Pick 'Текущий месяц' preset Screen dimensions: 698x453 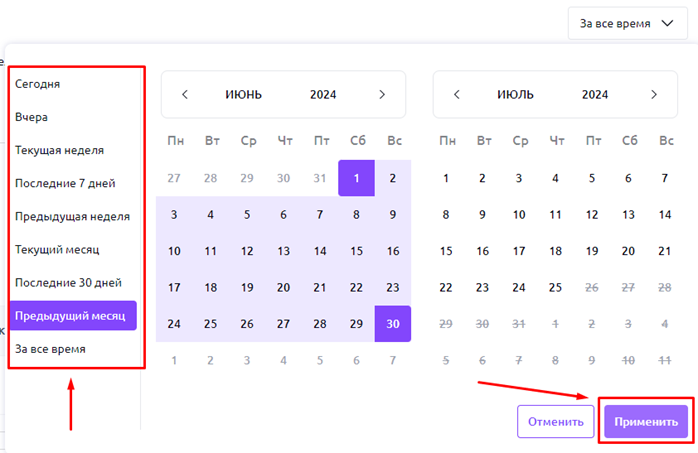[x=57, y=249]
